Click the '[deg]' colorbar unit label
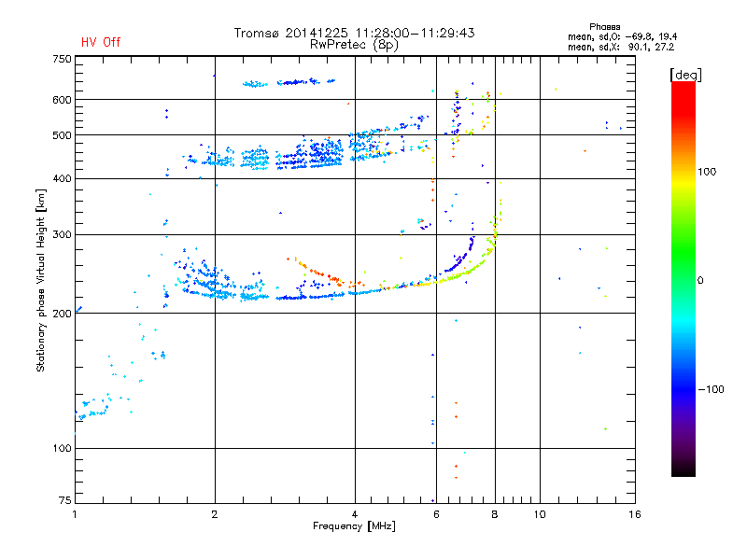Screen dimensions: 747x560 click(685, 75)
